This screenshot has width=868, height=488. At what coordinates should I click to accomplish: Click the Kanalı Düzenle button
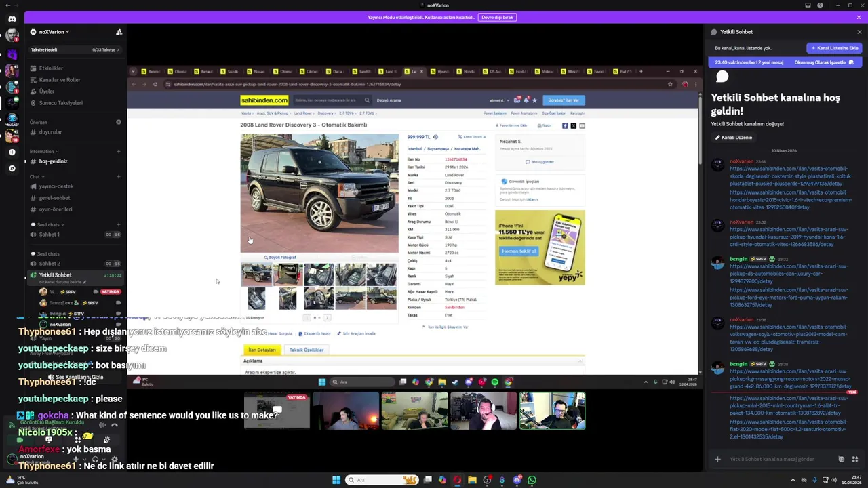coord(733,138)
